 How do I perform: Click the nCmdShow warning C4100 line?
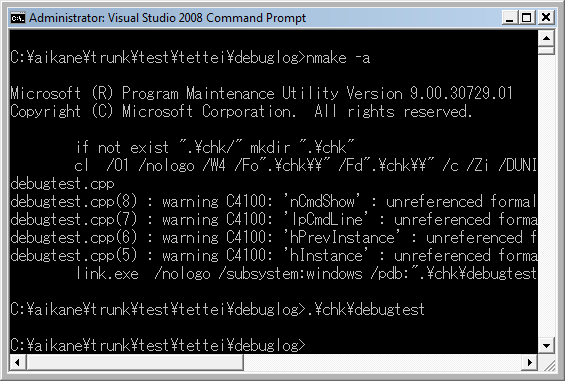[x=273, y=201]
